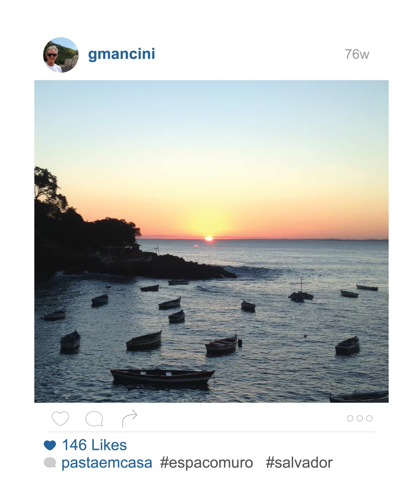
Task: Click the setting sun in photo
Action: [209, 239]
